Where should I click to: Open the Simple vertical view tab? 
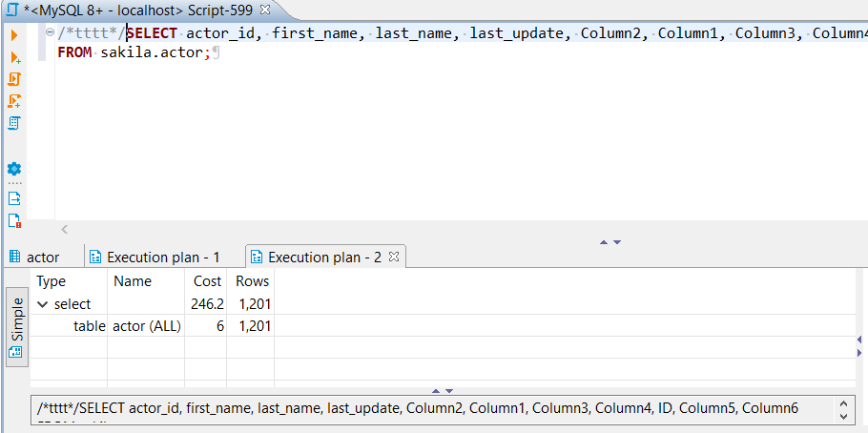17,327
